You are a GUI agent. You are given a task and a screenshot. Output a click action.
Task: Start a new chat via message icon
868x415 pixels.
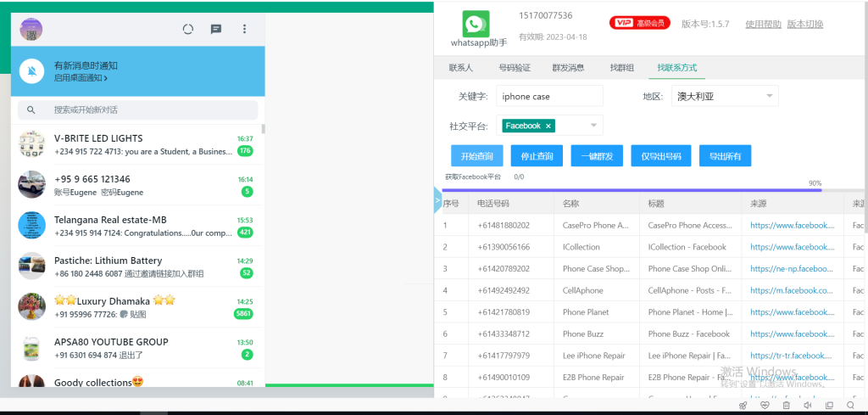coord(216,29)
